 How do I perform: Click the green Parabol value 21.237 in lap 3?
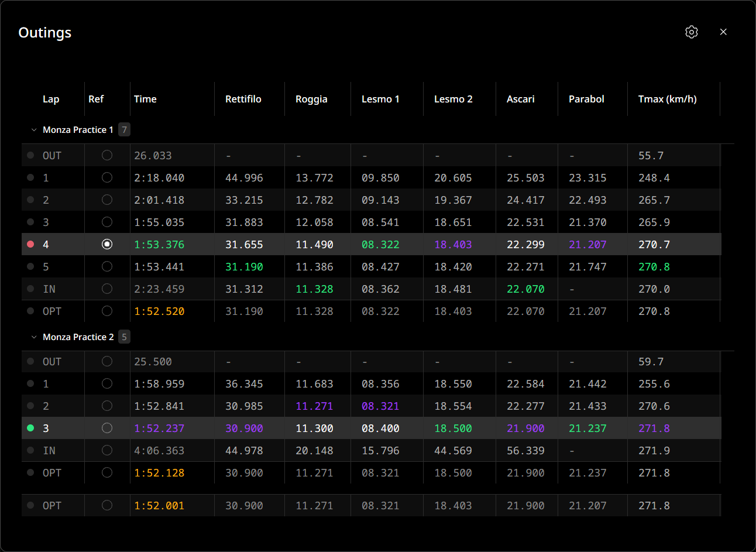coord(587,428)
